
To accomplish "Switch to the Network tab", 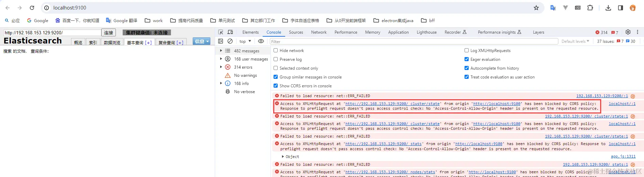I will pos(319,32).
